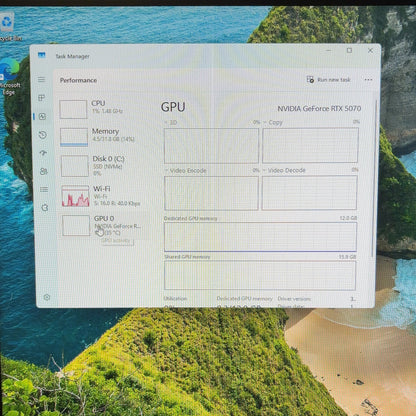Open the Services sidebar icon

click(45, 208)
